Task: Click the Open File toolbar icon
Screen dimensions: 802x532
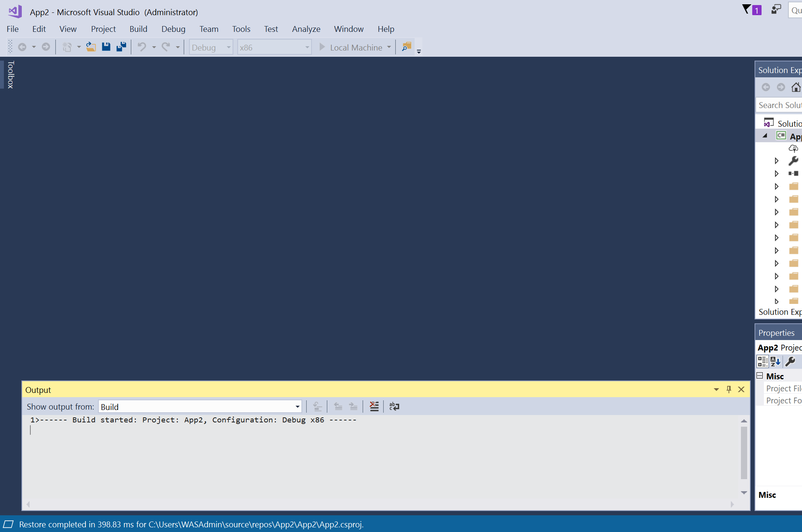Action: tap(91, 47)
